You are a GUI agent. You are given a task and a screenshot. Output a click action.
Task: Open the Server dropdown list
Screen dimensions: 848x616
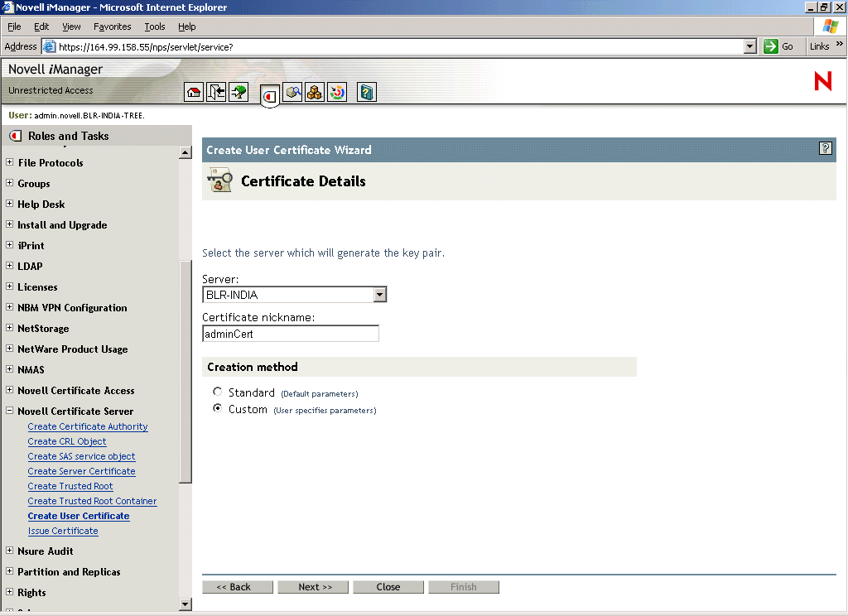380,295
